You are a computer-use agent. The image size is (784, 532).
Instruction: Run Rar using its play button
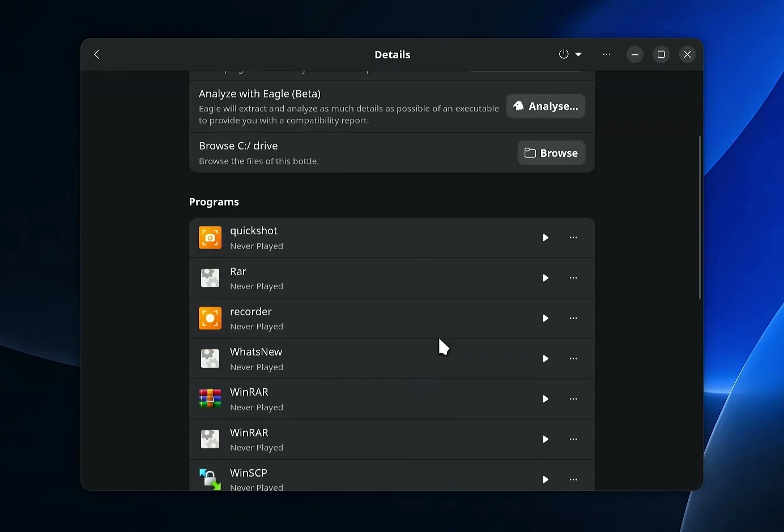546,278
